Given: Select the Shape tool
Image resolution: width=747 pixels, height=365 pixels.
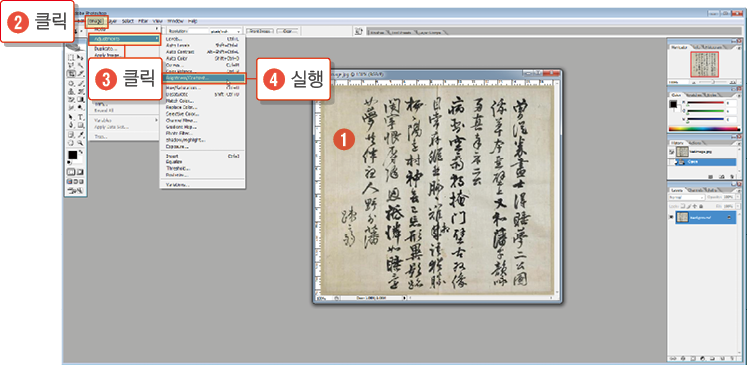Looking at the screenshot, I should (81, 124).
